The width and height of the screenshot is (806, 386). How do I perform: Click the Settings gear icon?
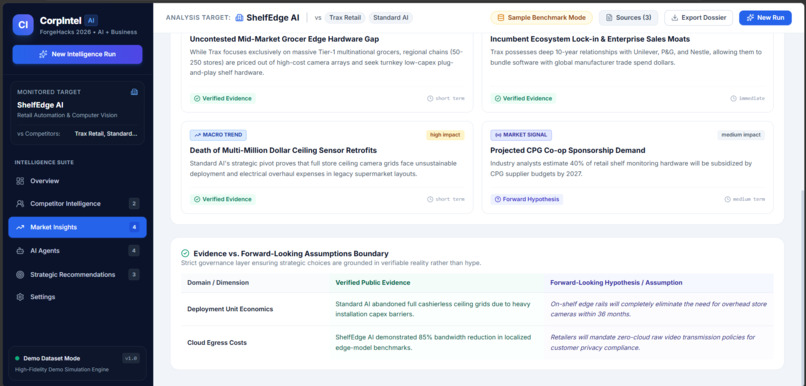tap(20, 297)
